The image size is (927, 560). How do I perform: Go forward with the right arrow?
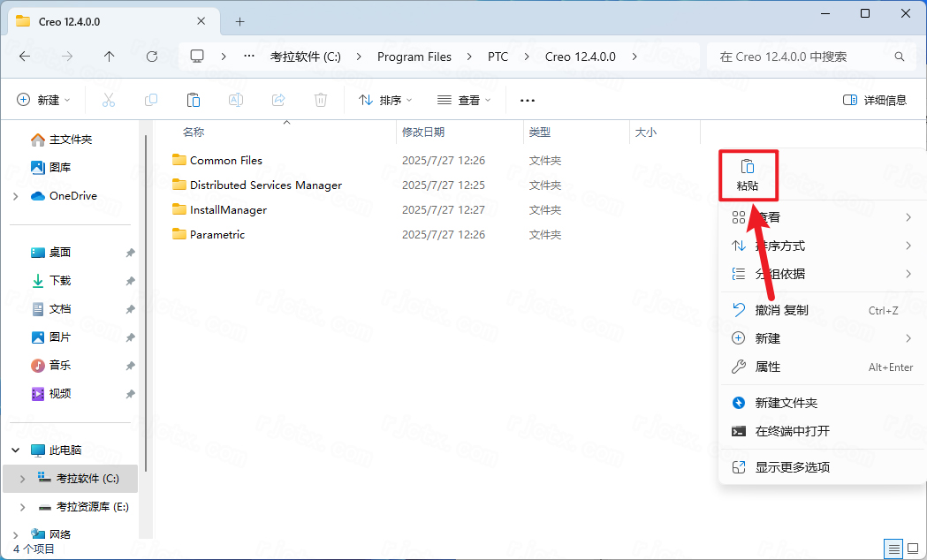67,57
